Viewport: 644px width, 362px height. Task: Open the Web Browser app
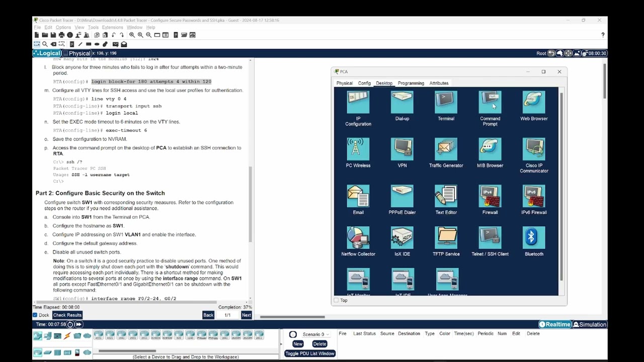pos(534,103)
